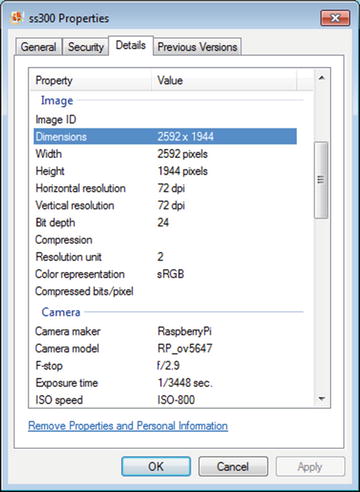Select the F-stop property row

pos(165,366)
